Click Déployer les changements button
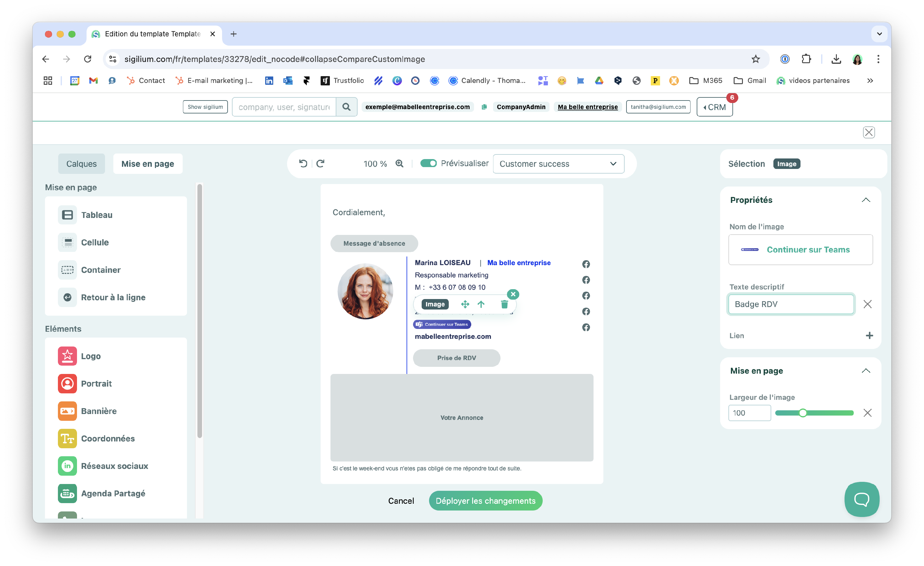 pos(485,501)
